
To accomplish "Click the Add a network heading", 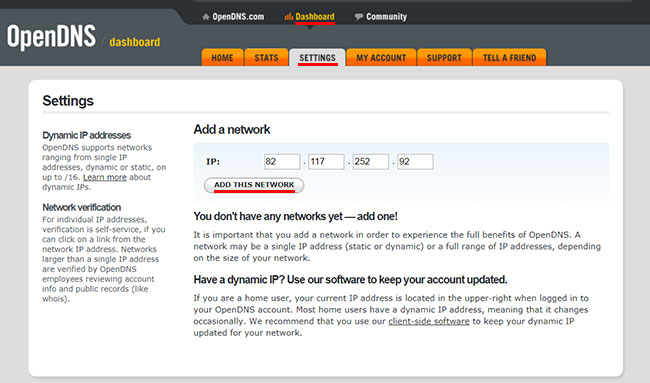I will [x=232, y=129].
